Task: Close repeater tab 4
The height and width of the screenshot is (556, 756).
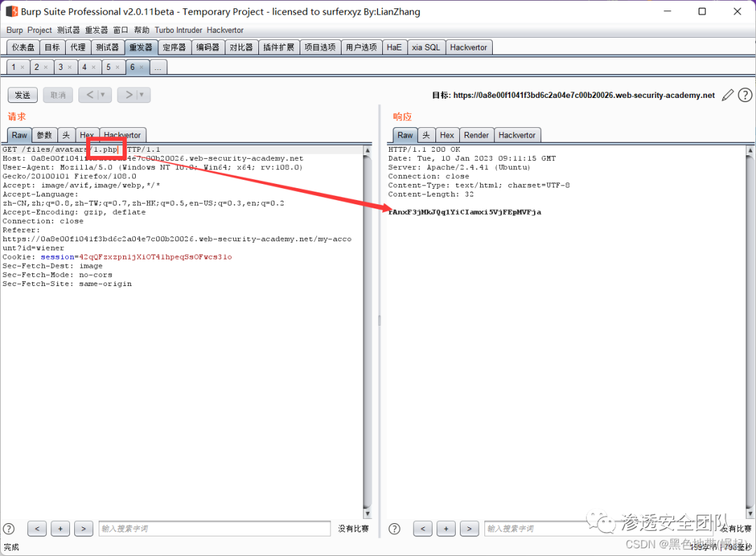Action: coord(94,67)
